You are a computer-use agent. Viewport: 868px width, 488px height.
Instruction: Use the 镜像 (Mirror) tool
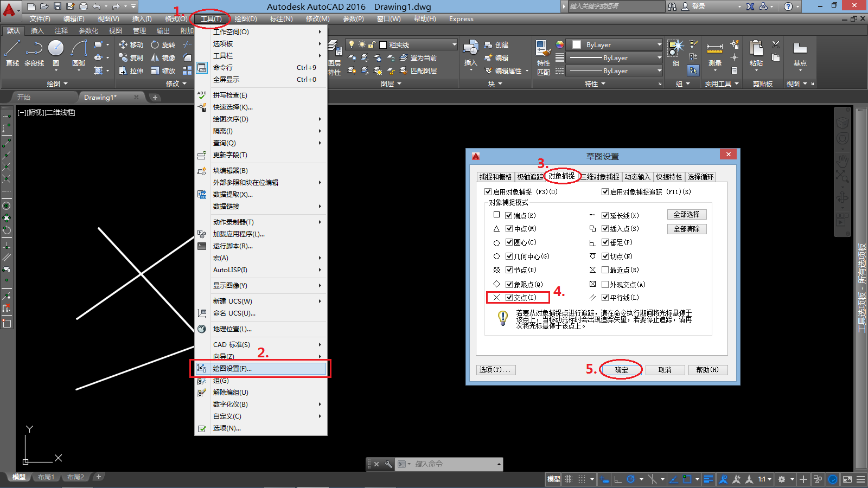[163, 57]
